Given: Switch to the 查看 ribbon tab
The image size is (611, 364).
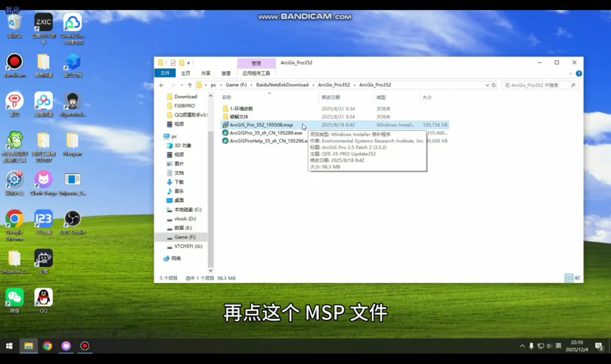Looking at the screenshot, I should click(226, 73).
